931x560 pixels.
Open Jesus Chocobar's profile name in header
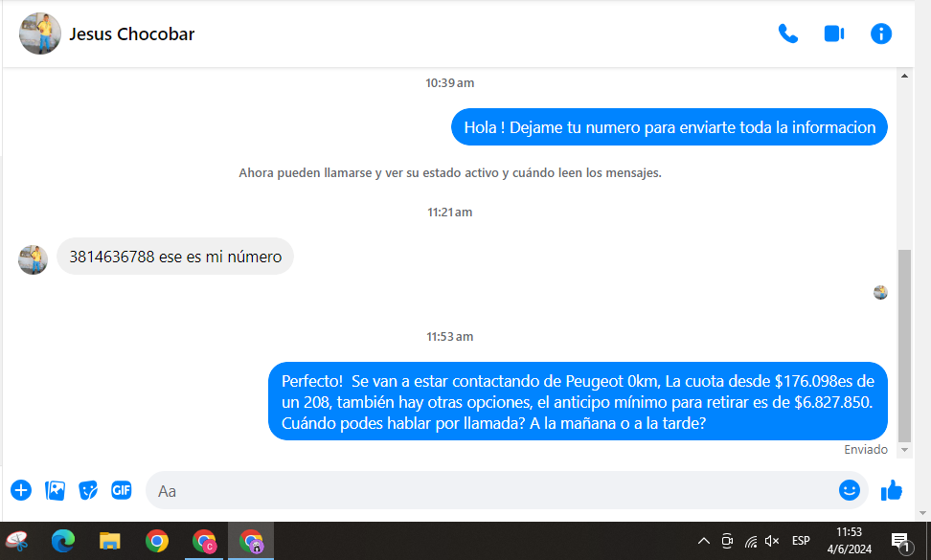[131, 34]
